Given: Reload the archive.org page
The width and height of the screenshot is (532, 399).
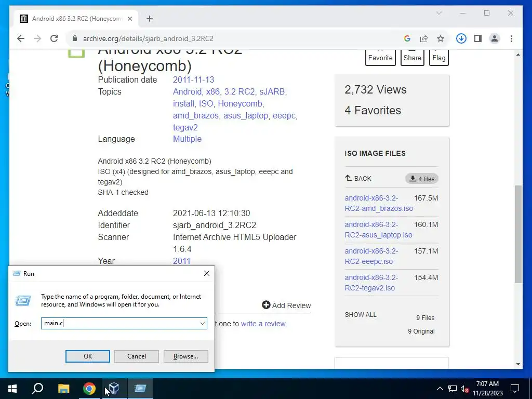Looking at the screenshot, I should (54, 38).
